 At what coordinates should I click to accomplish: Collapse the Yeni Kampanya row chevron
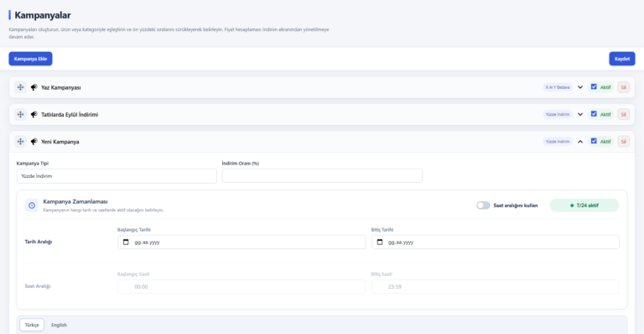[x=580, y=141]
